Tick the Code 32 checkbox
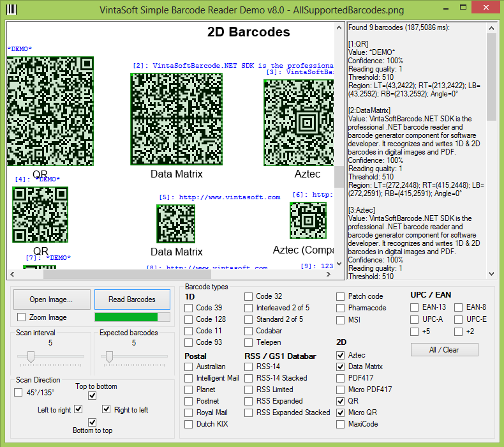 (248, 296)
